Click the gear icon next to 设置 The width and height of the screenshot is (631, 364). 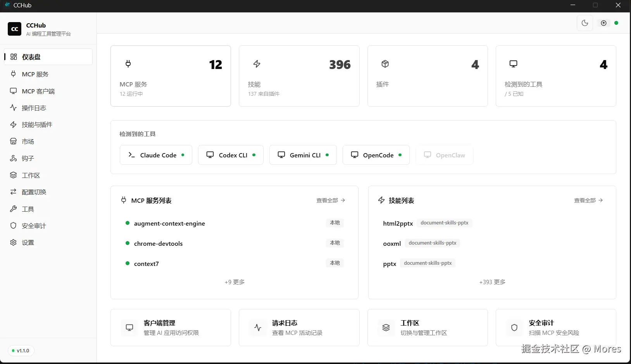13,243
